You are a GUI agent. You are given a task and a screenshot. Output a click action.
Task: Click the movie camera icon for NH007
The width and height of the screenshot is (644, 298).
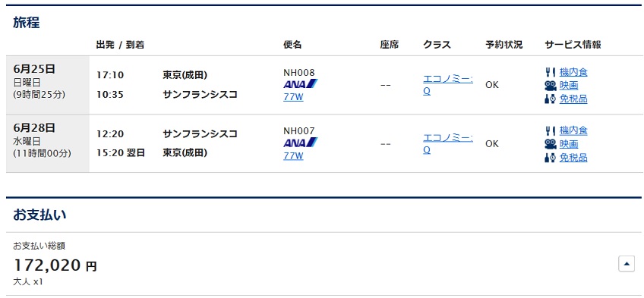point(550,144)
